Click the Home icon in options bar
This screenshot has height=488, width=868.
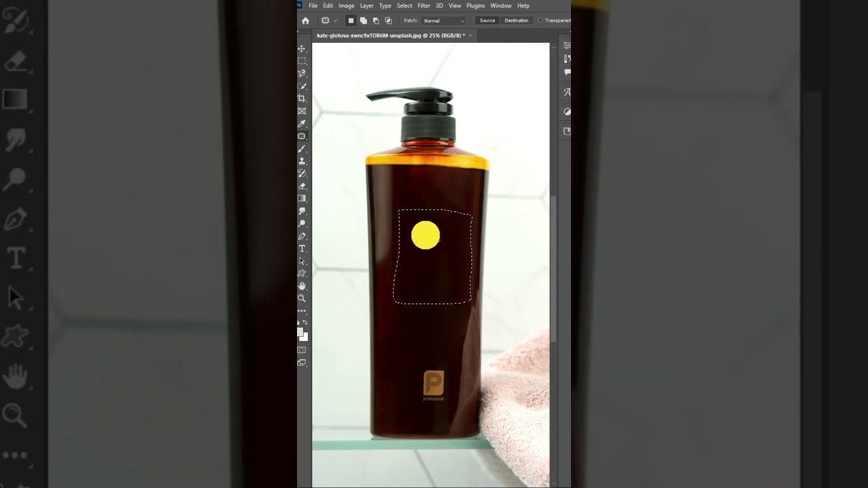click(x=305, y=20)
